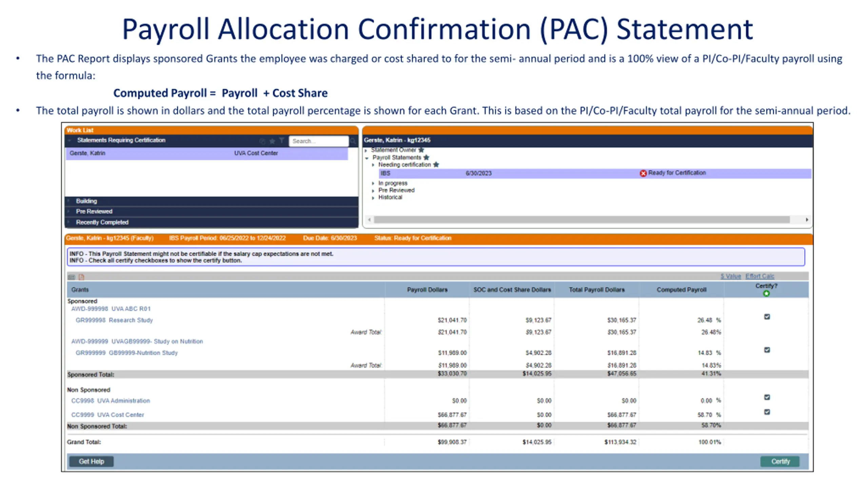Click the statement tree horizontal scrollbar
The image size is (868, 488).
coord(581,220)
